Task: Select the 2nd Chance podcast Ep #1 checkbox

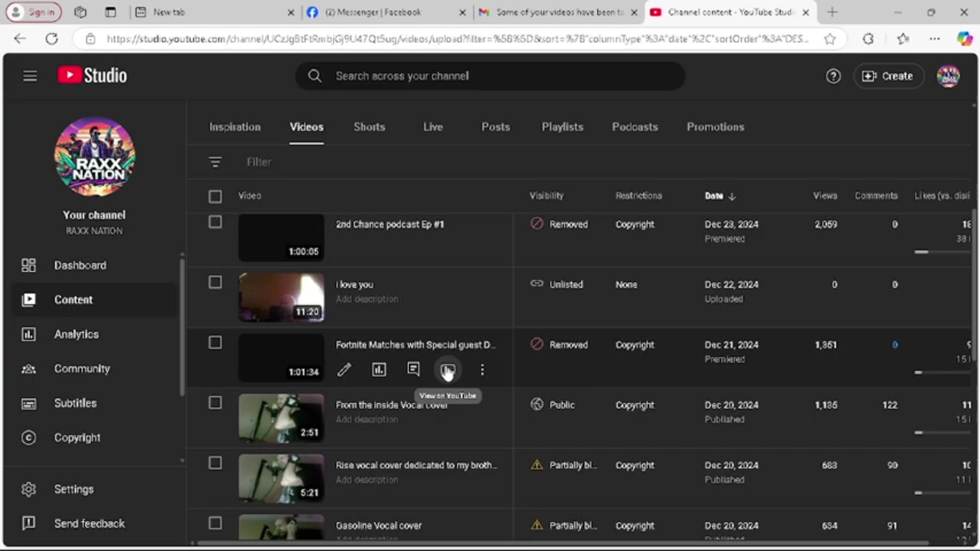Action: [x=215, y=222]
